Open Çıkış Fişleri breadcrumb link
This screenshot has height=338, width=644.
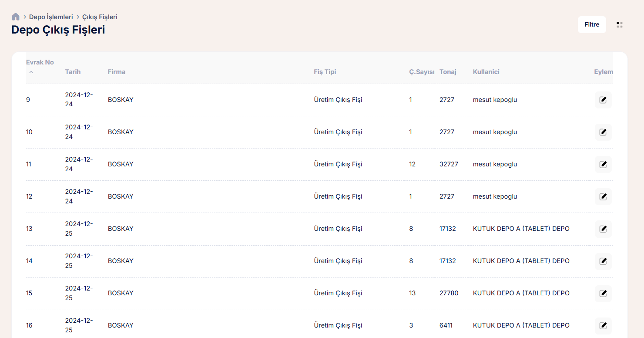[100, 17]
